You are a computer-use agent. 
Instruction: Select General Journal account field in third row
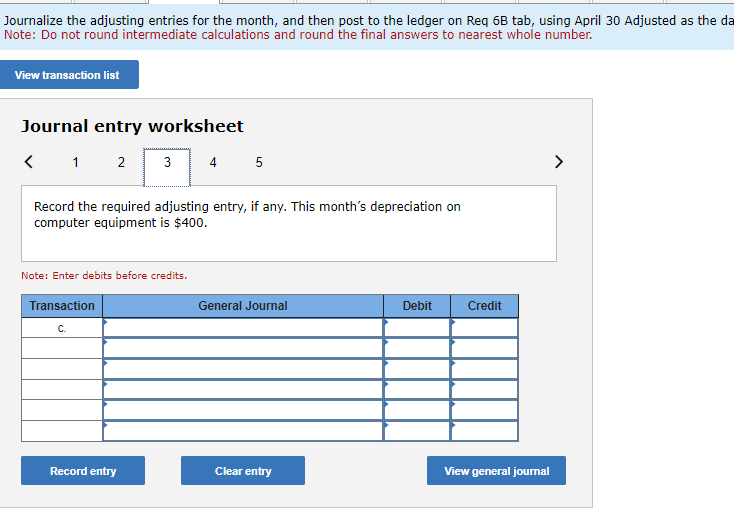[x=243, y=369]
